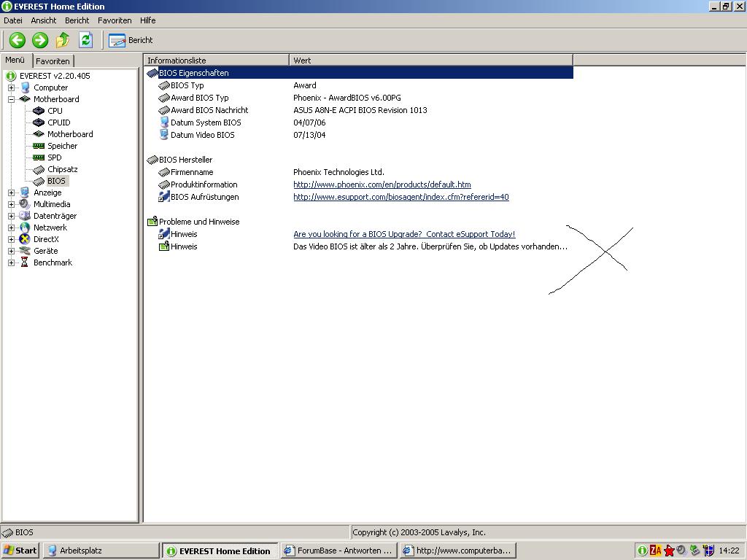Expand the DirectX tree node
The width and height of the screenshot is (747, 560).
(12, 239)
